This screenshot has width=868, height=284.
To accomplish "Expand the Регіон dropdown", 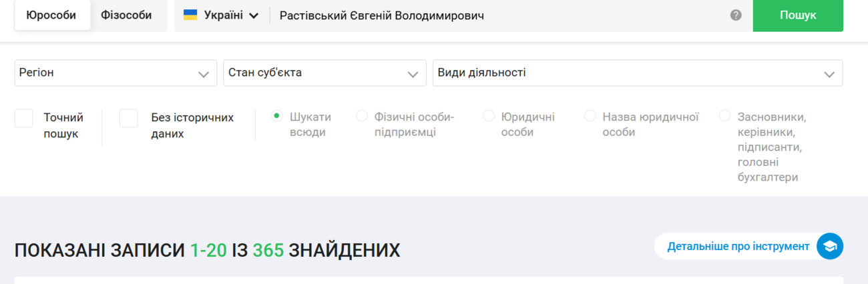I will tap(116, 73).
